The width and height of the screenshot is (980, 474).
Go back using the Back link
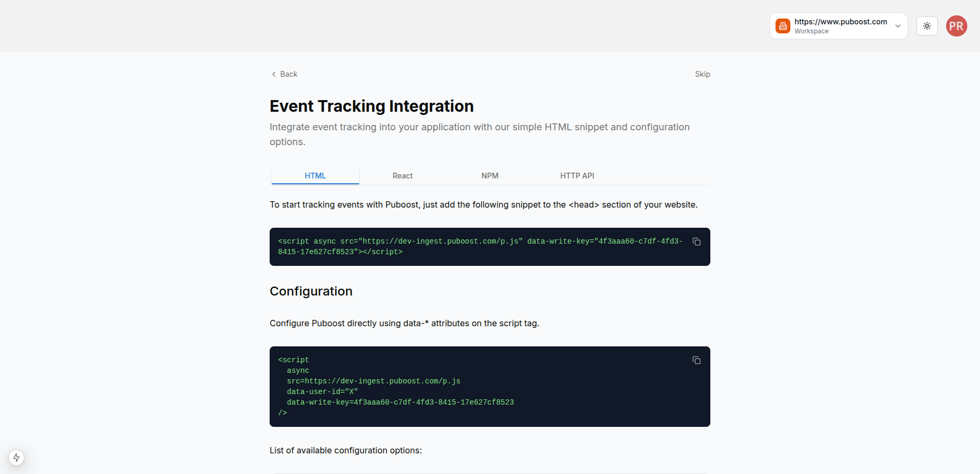[x=289, y=74]
